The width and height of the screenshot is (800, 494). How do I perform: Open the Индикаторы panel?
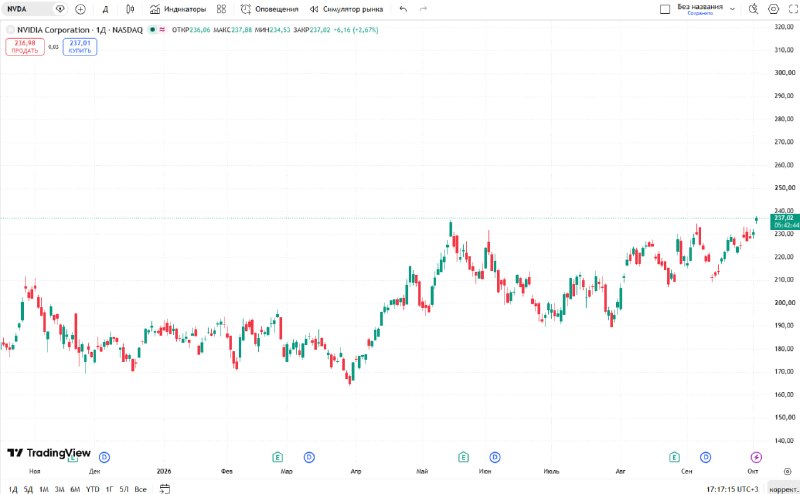click(178, 9)
